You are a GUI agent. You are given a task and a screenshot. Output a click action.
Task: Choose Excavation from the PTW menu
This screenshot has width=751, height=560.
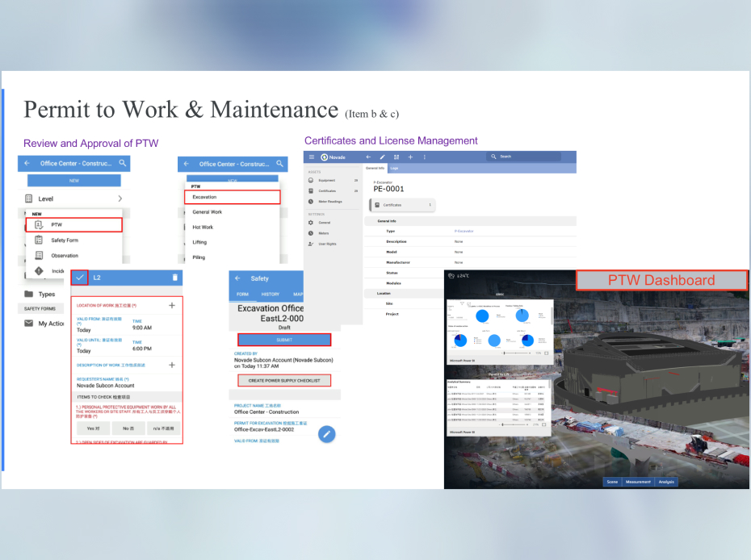coord(232,197)
